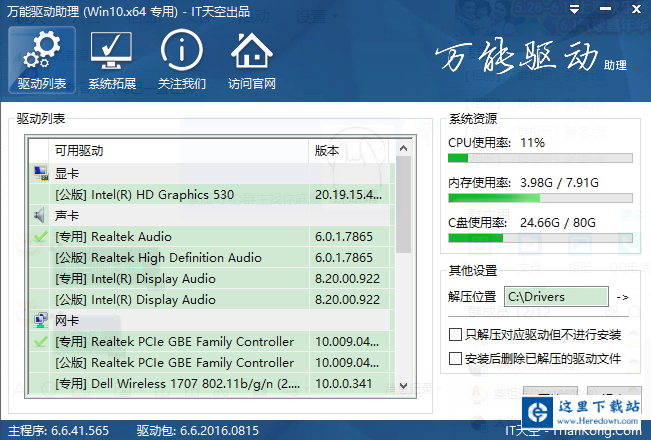Click version 20.19.15.4... of Intel HD Graphics
The image size is (651, 440).
(348, 194)
